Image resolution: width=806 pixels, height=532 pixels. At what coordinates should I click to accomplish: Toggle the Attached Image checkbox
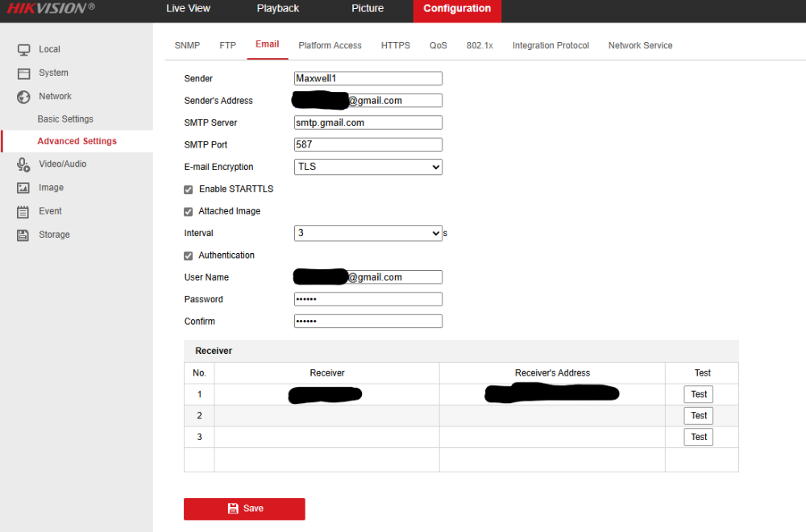pos(188,212)
